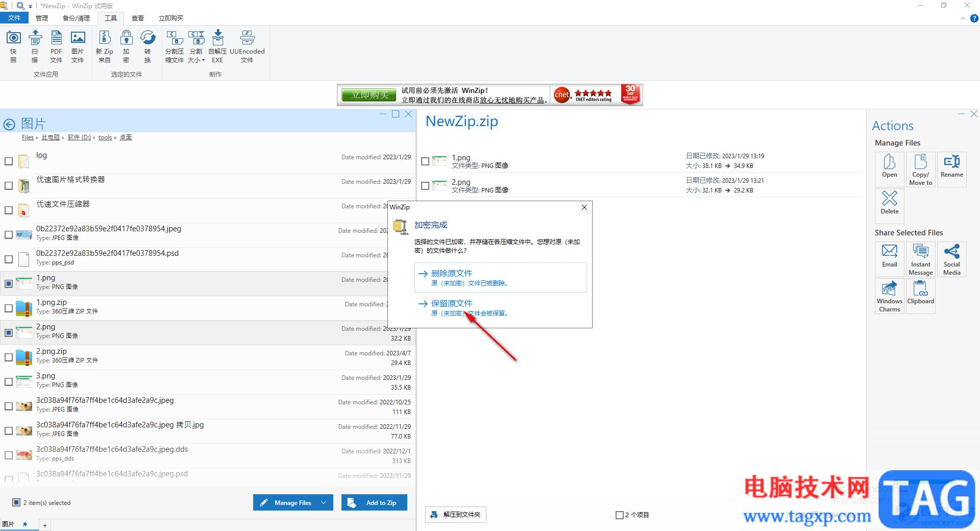The image size is (980, 531).
Task: Share via Instant Message
Action: click(920, 259)
